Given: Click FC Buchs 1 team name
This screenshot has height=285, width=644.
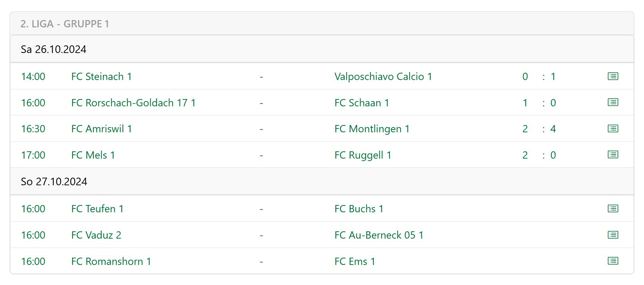Looking at the screenshot, I should (359, 209).
